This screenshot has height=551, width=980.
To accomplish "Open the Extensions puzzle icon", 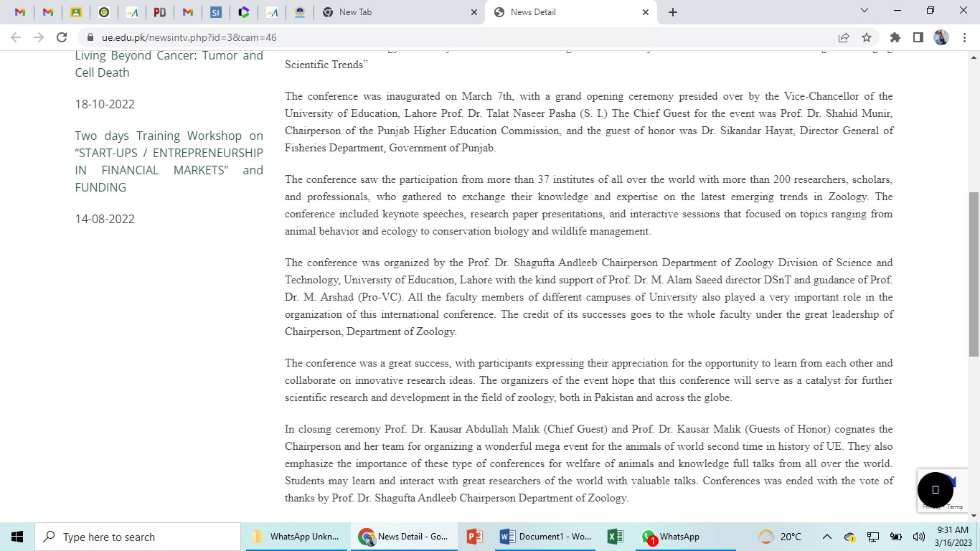I will [x=895, y=37].
